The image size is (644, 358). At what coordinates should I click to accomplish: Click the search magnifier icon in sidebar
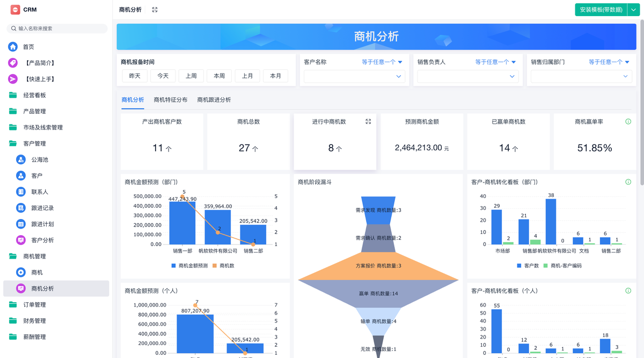[13, 28]
